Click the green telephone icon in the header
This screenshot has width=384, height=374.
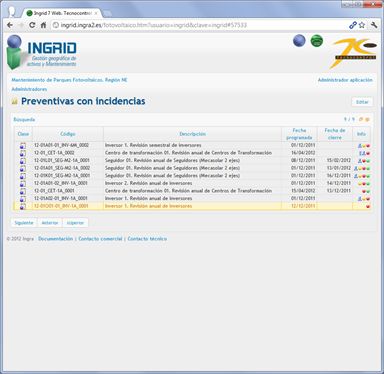[x=317, y=41]
